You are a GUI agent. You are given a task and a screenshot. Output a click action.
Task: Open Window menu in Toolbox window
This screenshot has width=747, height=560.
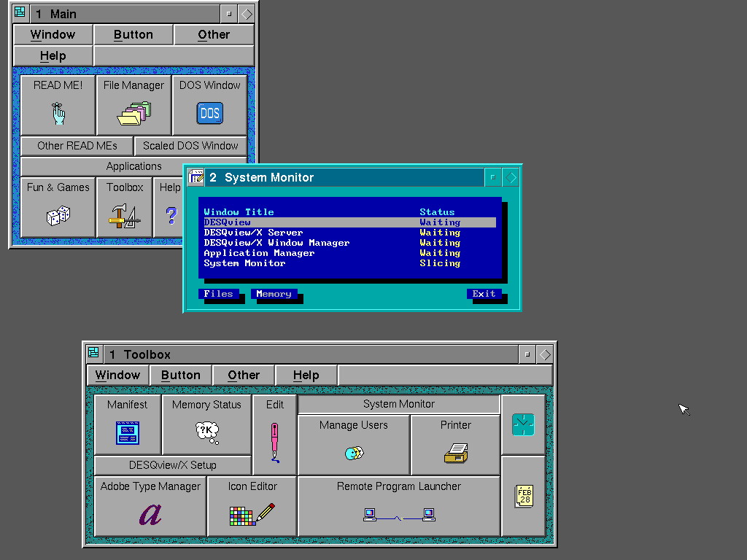click(117, 376)
